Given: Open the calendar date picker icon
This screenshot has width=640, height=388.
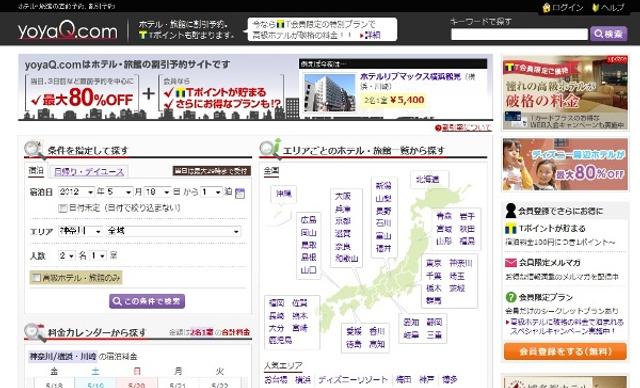Looking at the screenshot, I should (x=240, y=193).
